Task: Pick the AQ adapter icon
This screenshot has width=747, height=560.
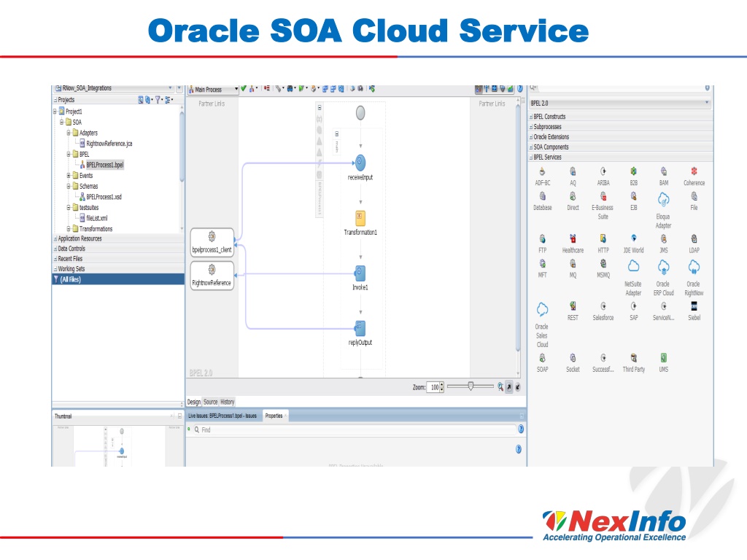Action: pos(573,172)
